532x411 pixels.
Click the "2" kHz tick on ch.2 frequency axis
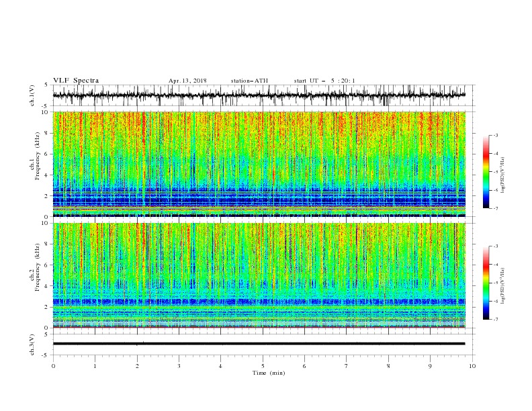coord(47,307)
